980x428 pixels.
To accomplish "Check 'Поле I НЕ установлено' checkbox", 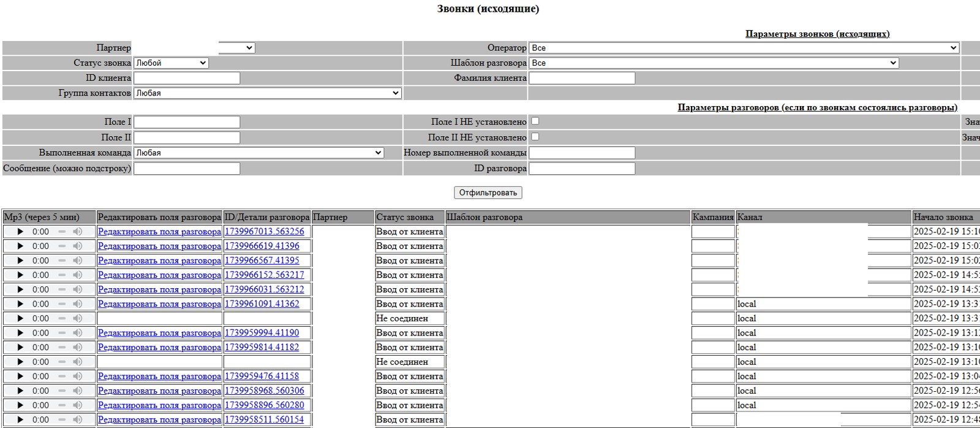I will [x=535, y=121].
